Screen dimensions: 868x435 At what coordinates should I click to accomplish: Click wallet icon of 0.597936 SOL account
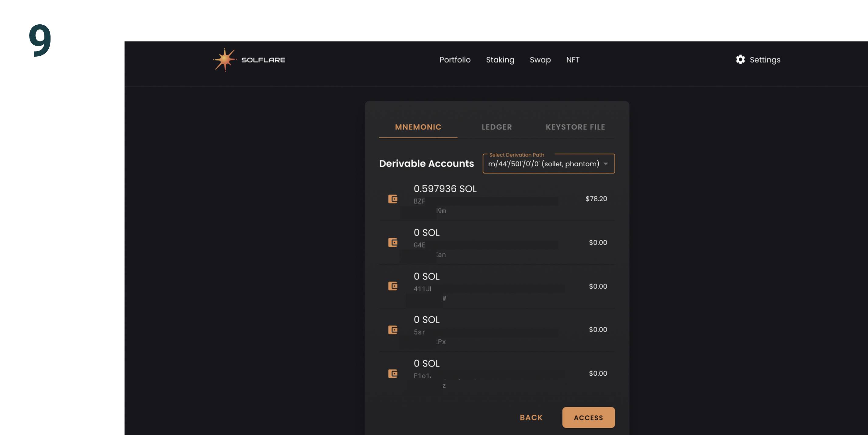(x=393, y=199)
